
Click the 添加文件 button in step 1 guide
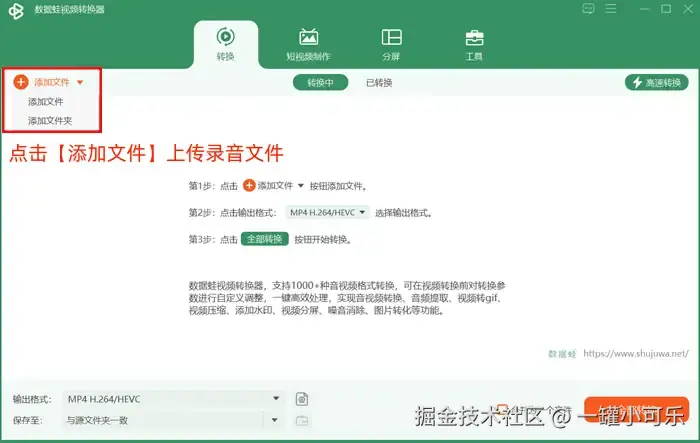(x=273, y=185)
